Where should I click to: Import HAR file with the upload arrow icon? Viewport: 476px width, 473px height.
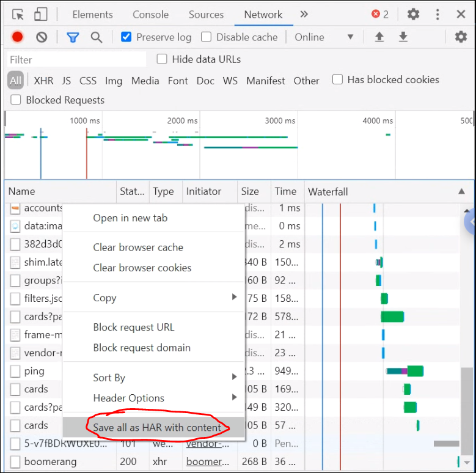[379, 37]
